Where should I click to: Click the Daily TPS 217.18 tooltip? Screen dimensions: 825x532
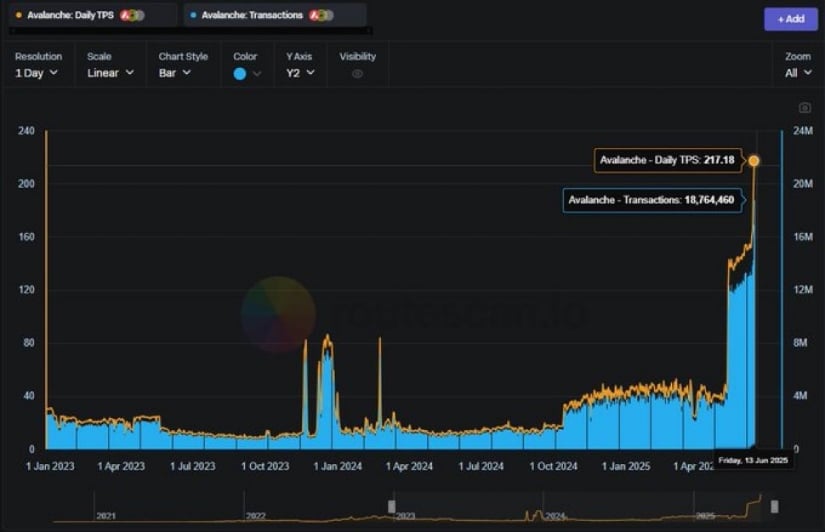(668, 160)
